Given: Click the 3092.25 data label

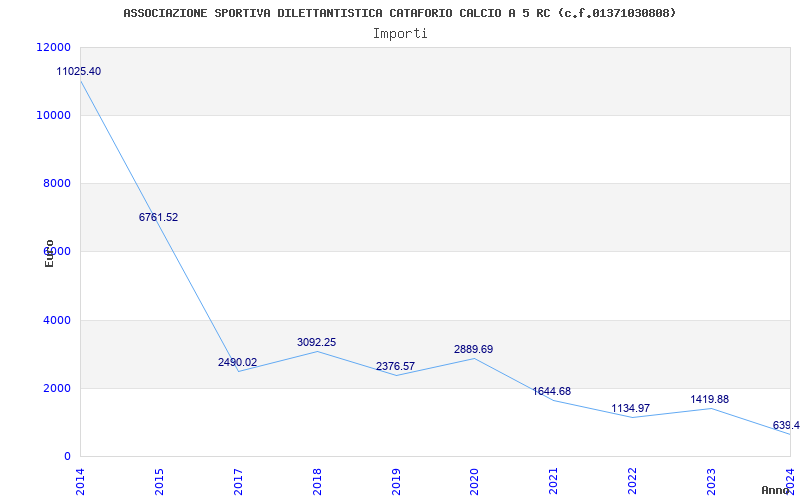Looking at the screenshot, I should 316,342.
